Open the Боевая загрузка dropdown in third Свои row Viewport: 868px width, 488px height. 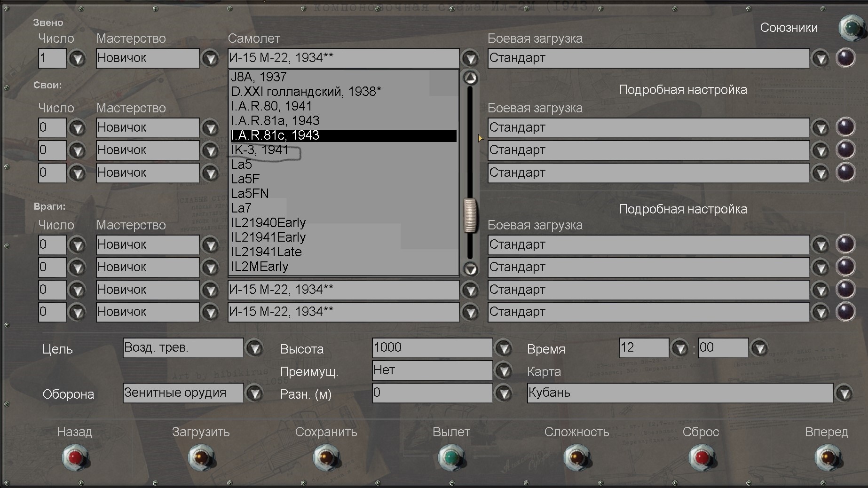[x=821, y=173]
